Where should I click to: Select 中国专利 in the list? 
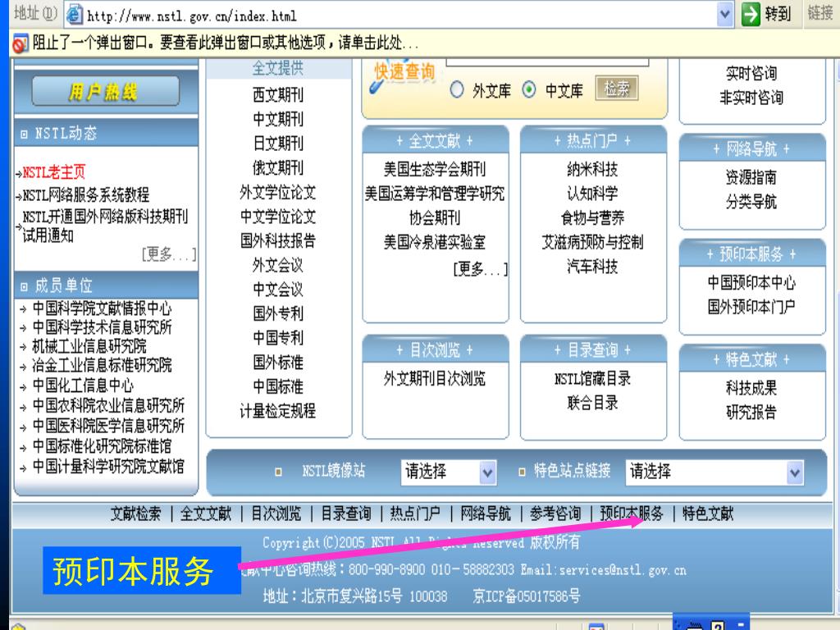click(278, 337)
